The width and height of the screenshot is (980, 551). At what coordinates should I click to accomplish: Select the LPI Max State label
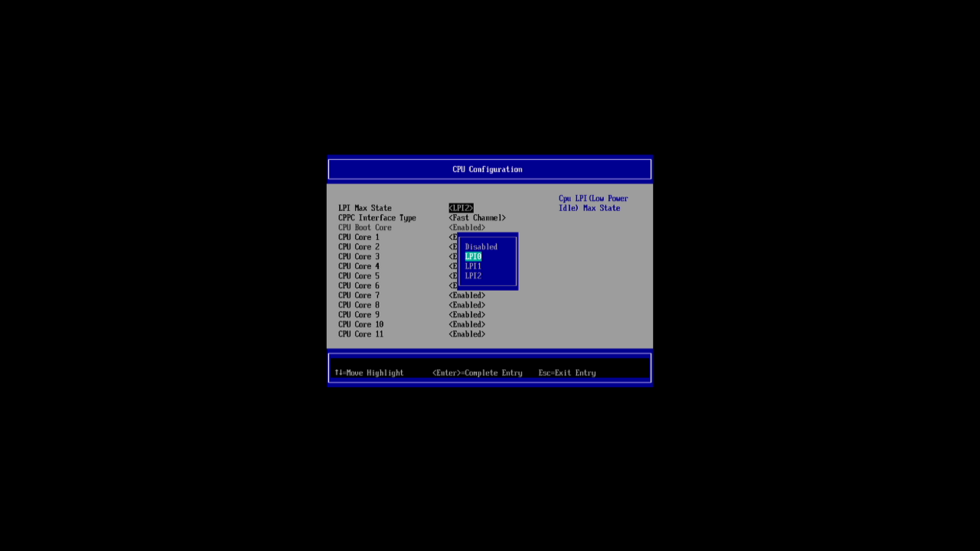365,208
